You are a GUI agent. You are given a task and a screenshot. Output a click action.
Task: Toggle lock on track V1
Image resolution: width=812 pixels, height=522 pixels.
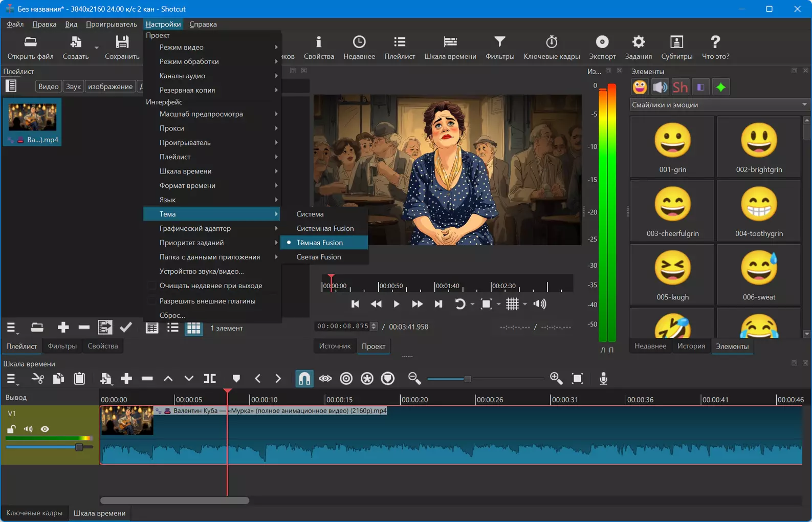point(11,429)
